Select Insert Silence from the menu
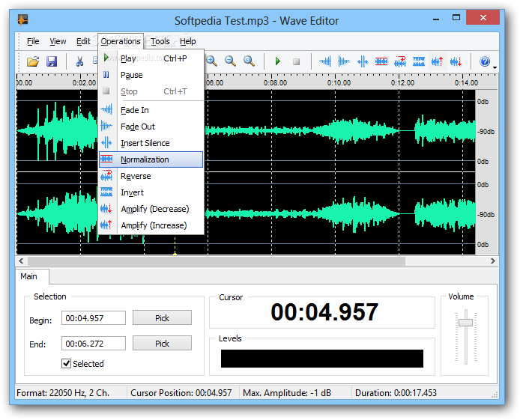This screenshot has height=420, width=520. point(151,143)
